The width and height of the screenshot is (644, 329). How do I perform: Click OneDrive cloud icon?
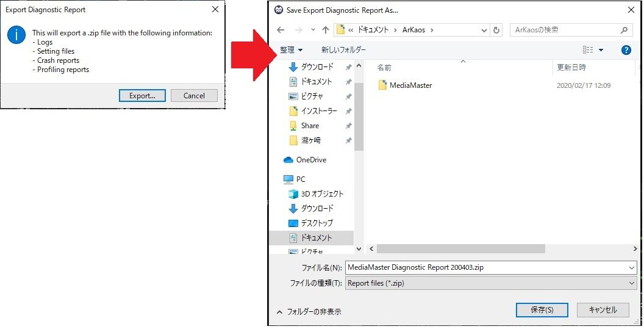click(288, 159)
